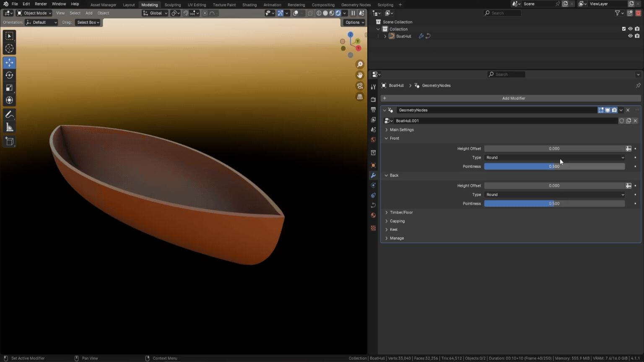Select the Scale tool in left toolbar
This screenshot has width=644, height=362.
(9, 88)
